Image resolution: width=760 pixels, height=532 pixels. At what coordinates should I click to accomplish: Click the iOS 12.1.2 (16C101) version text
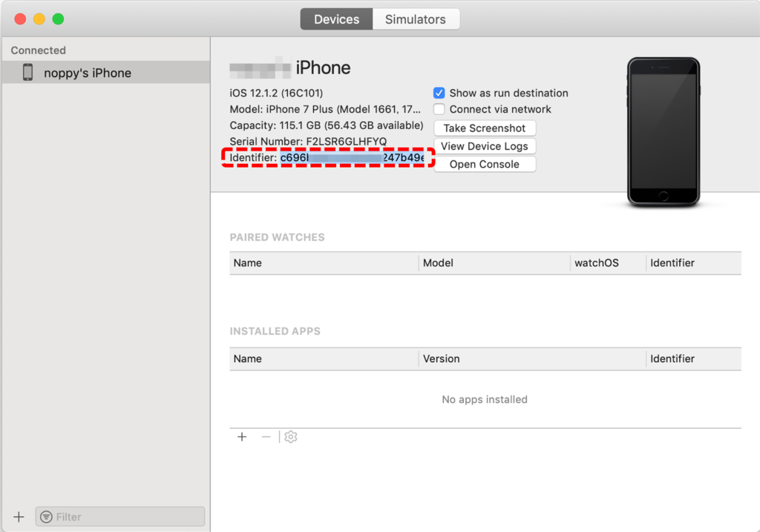pos(276,93)
